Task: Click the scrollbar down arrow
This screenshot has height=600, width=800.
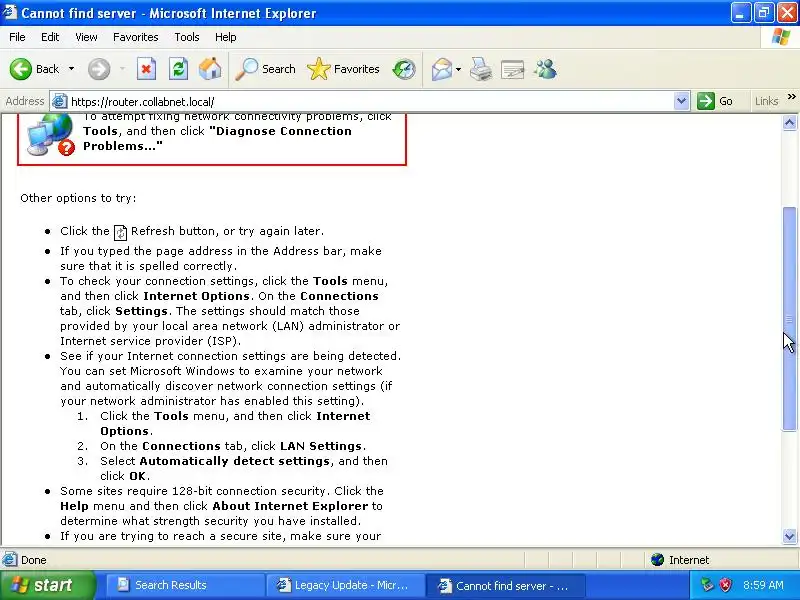Action: tap(789, 536)
